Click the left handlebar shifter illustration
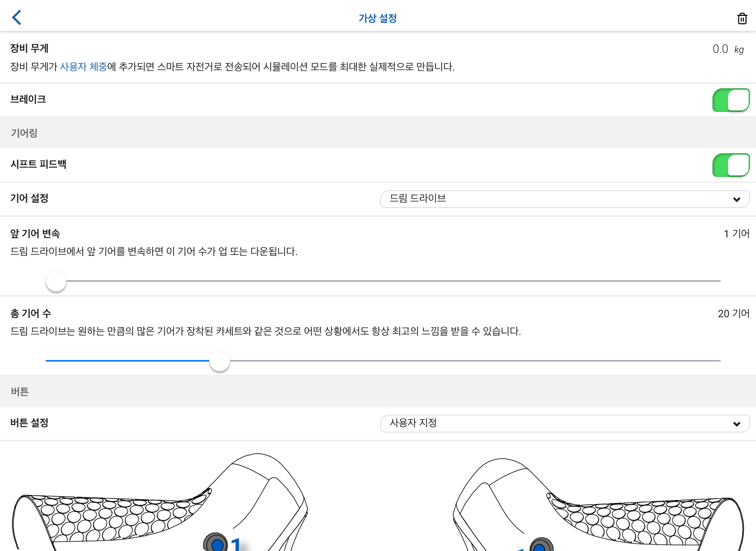756x551 pixels. tap(159, 502)
